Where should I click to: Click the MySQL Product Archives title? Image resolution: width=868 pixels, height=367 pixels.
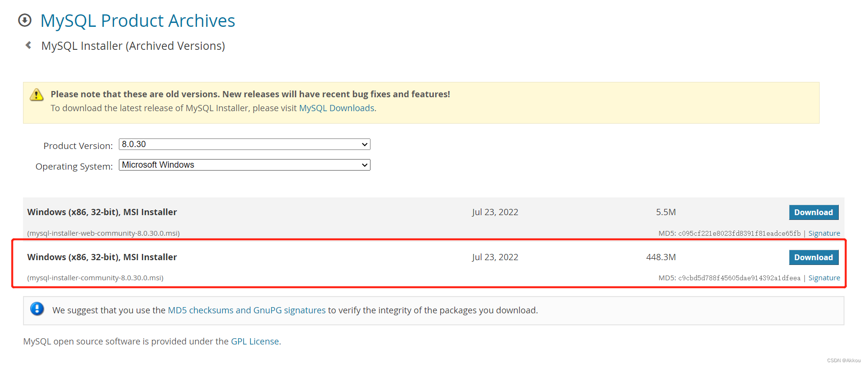coord(138,21)
